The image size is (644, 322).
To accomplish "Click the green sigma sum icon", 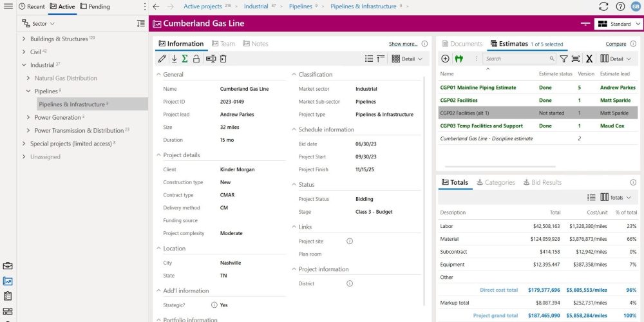I will tap(185, 59).
